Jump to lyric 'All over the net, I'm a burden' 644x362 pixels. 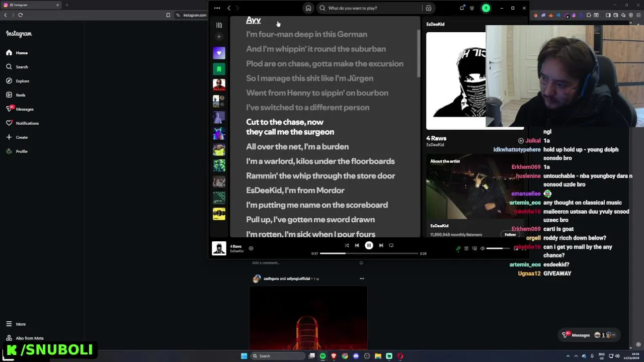point(297,146)
